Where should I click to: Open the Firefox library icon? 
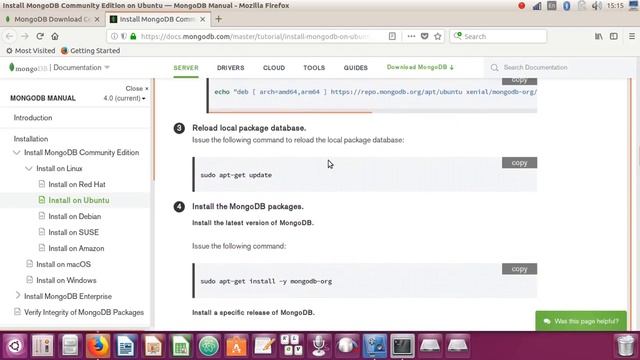pos(598,36)
